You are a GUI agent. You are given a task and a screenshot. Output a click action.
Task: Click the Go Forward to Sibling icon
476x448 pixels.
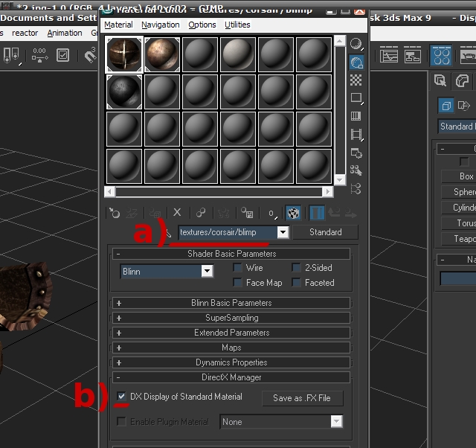click(x=350, y=213)
